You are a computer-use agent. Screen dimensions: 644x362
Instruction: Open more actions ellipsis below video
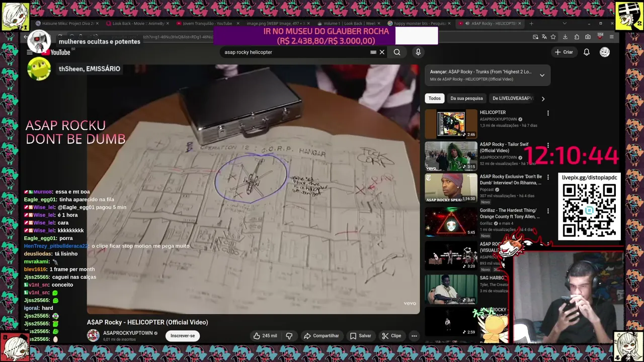pyautogui.click(x=414, y=336)
